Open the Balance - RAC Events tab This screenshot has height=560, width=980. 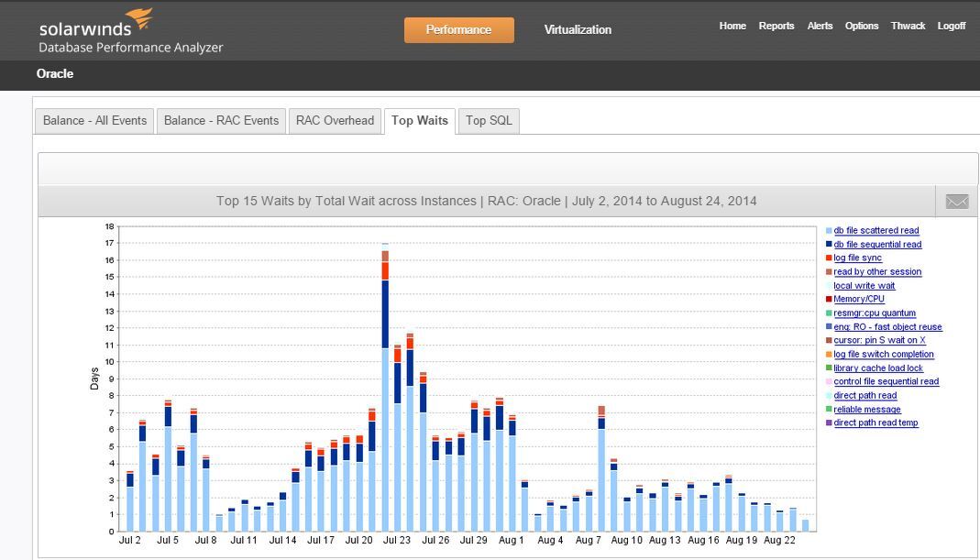[x=220, y=120]
